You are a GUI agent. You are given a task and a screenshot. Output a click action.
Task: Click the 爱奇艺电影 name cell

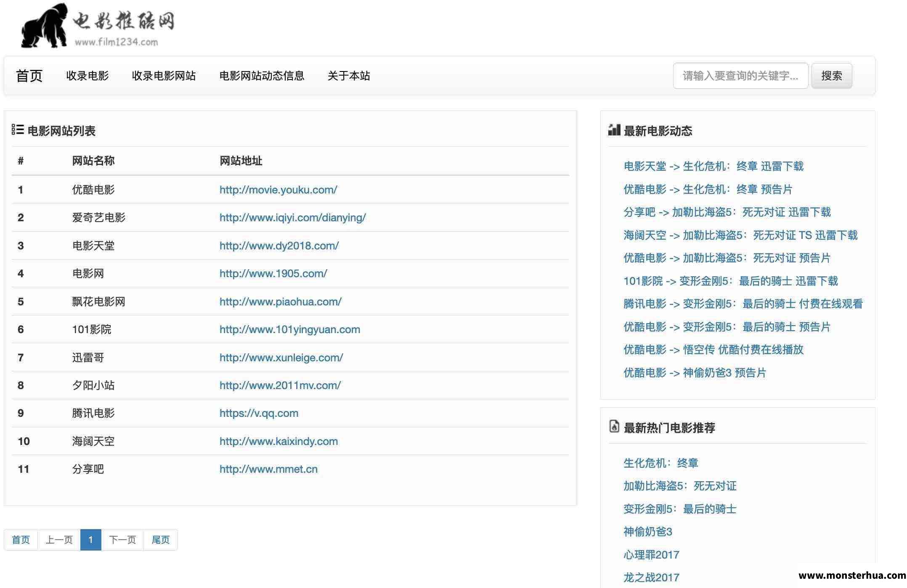pyautogui.click(x=98, y=217)
